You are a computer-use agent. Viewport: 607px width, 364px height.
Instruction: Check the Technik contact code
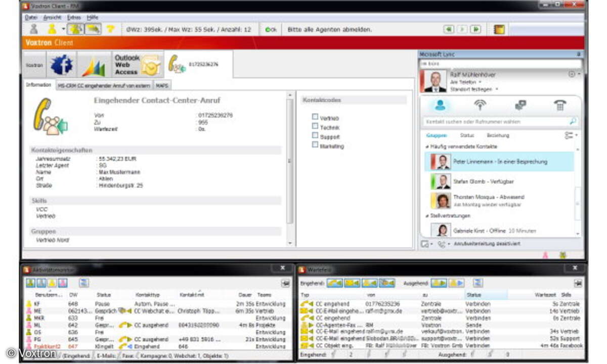pos(315,126)
